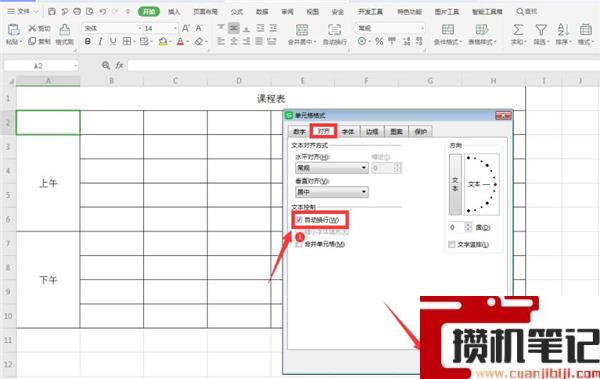Toggle the 合并单元格 checkbox

pyautogui.click(x=299, y=244)
